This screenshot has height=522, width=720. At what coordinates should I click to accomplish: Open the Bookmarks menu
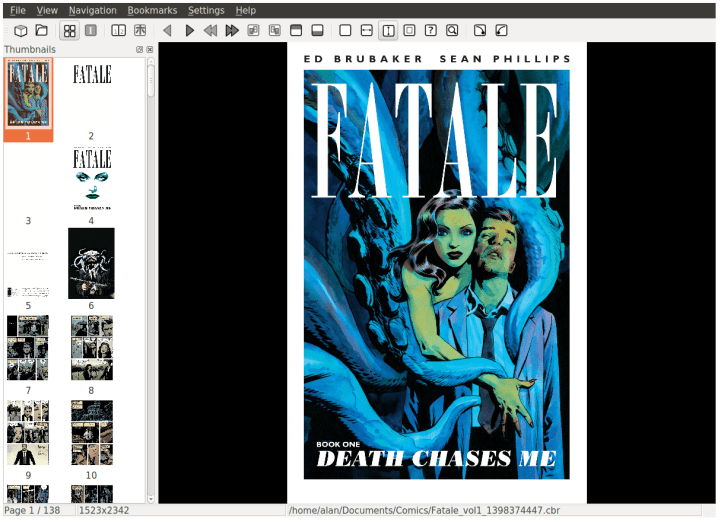point(152,10)
